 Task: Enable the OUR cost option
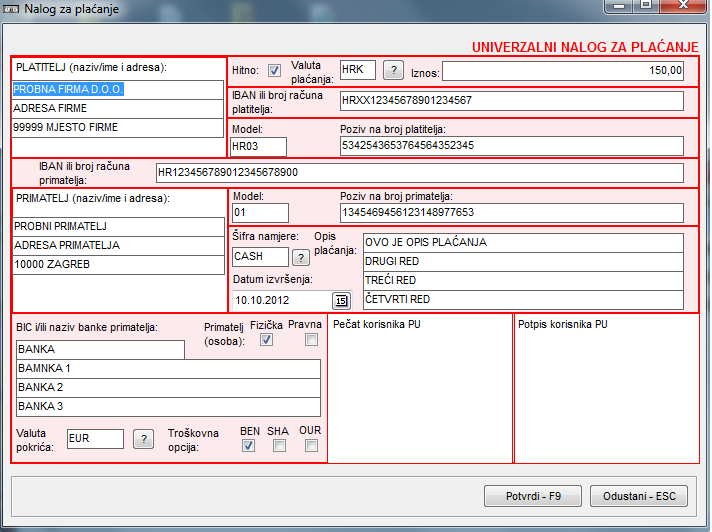pos(311,446)
